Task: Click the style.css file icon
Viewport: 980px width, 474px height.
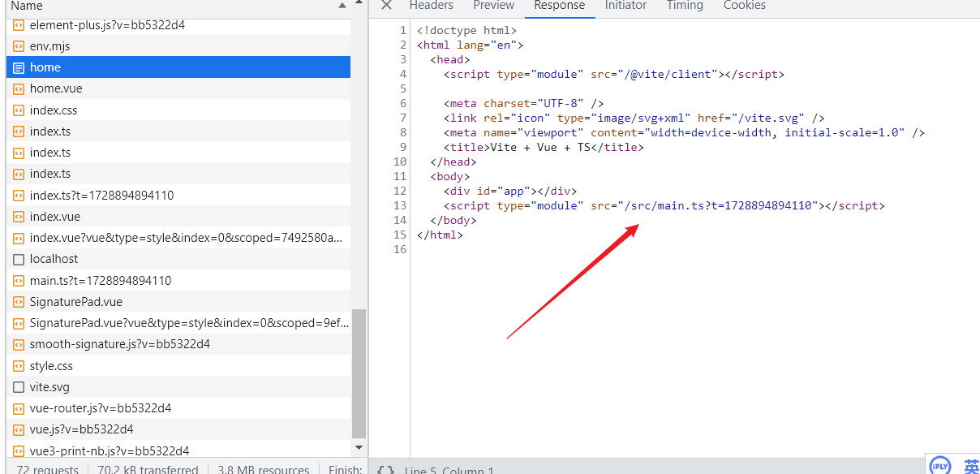Action: pos(19,366)
